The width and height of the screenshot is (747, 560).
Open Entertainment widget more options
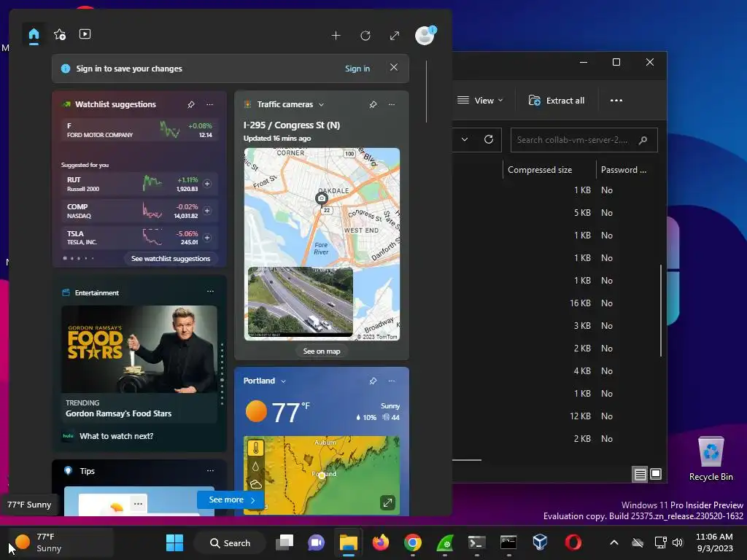211,292
